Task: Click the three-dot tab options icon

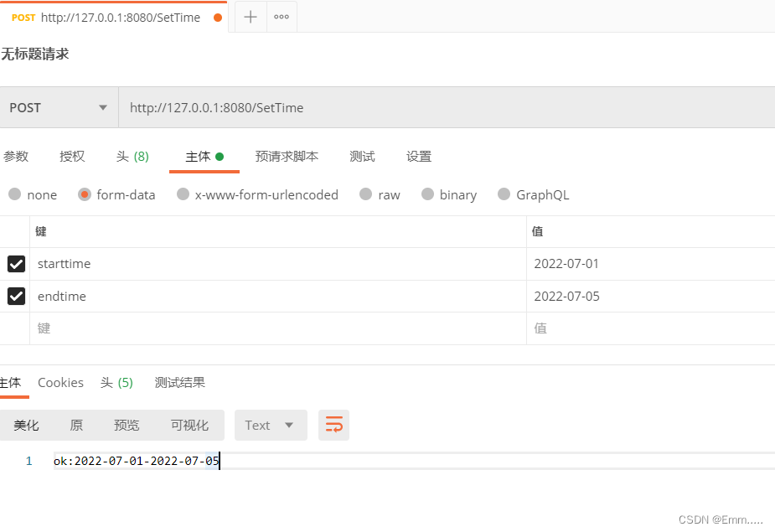Action: [281, 16]
